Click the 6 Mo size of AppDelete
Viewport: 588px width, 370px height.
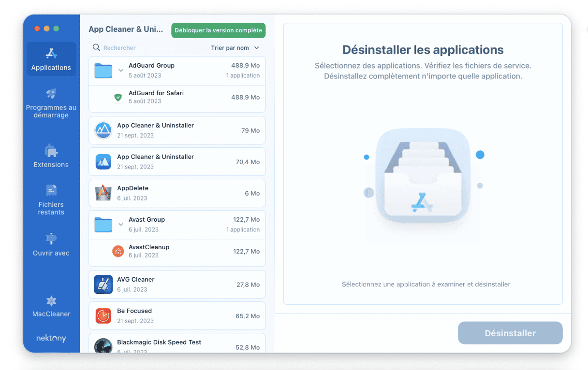pos(252,193)
